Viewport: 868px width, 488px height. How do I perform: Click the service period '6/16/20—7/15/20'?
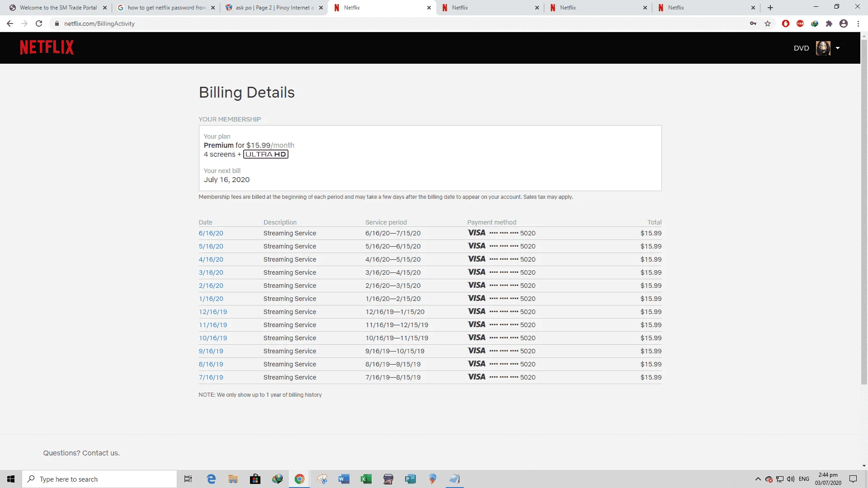pos(393,233)
